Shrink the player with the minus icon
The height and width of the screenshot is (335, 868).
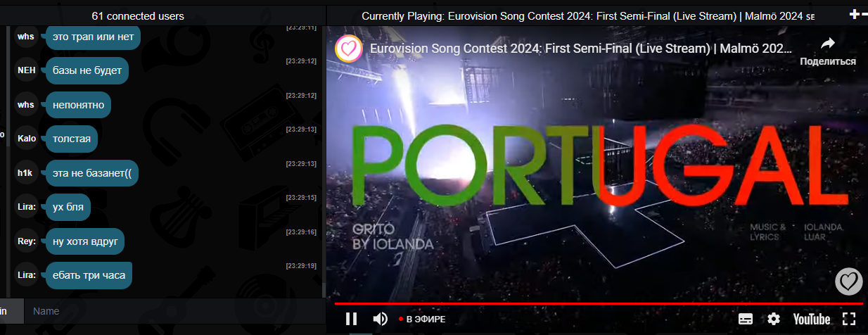coord(863,15)
